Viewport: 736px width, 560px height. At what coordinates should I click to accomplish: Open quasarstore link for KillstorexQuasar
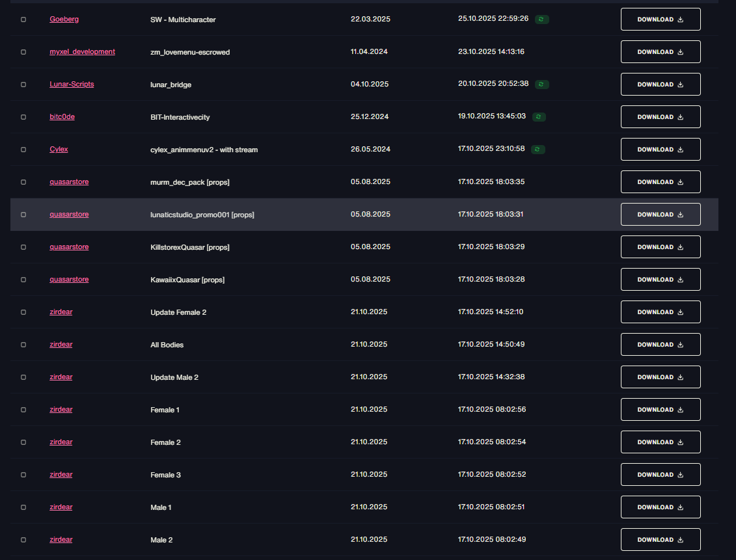click(69, 247)
